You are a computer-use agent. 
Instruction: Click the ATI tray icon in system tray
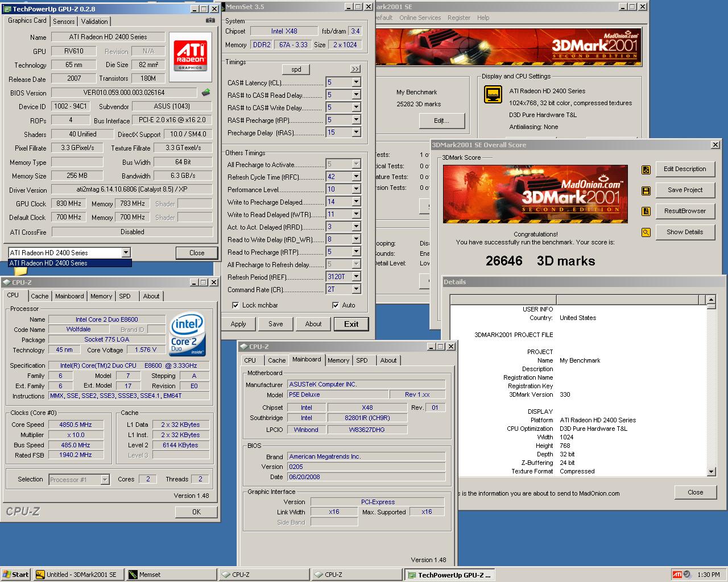[x=677, y=575]
